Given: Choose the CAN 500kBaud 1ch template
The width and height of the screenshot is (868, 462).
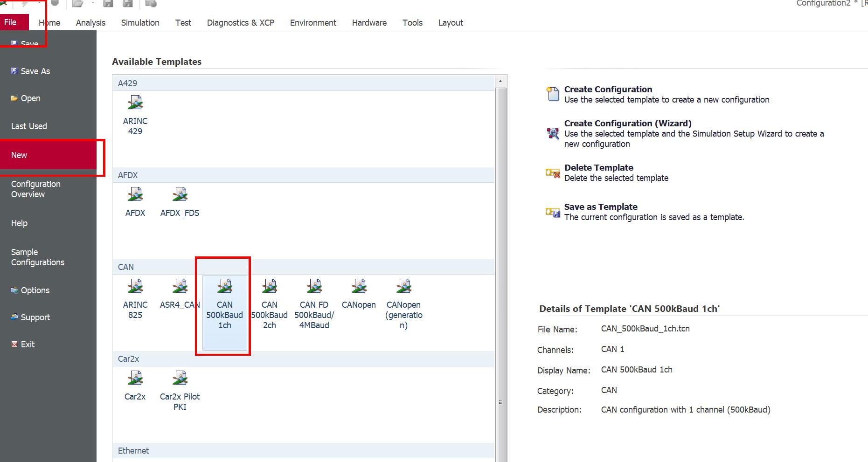Looking at the screenshot, I should click(x=224, y=312).
